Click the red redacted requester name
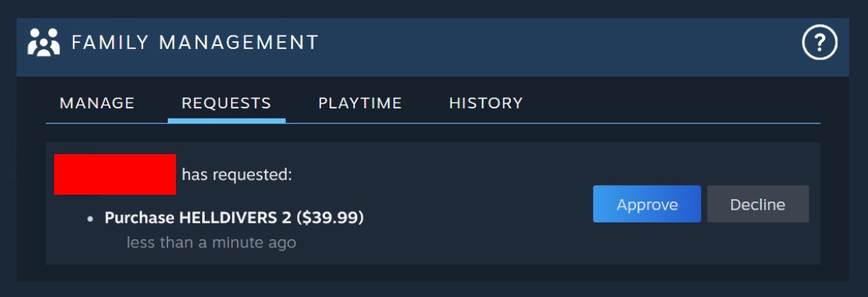Screen dimensions: 868x297 click(115, 174)
